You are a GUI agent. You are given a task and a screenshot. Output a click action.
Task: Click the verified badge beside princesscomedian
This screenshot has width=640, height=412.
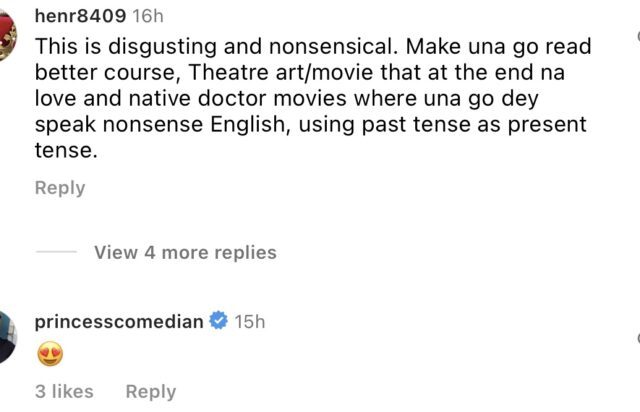point(218,322)
